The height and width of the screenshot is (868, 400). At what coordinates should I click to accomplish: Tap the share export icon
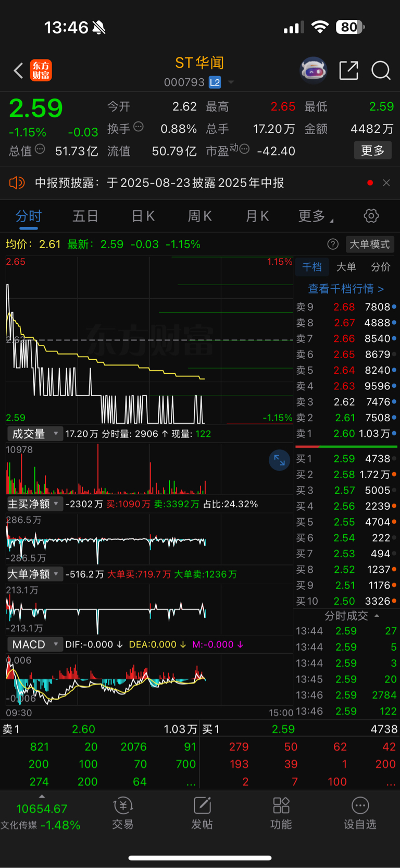[x=348, y=70]
